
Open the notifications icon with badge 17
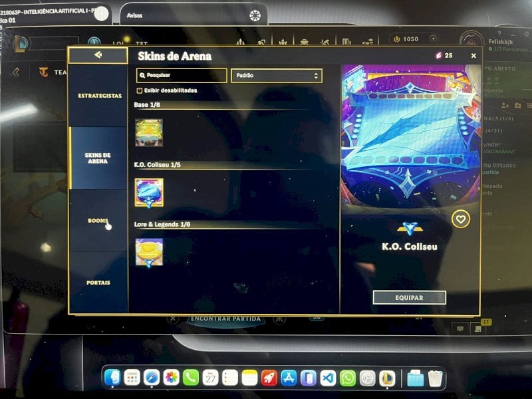(477, 329)
